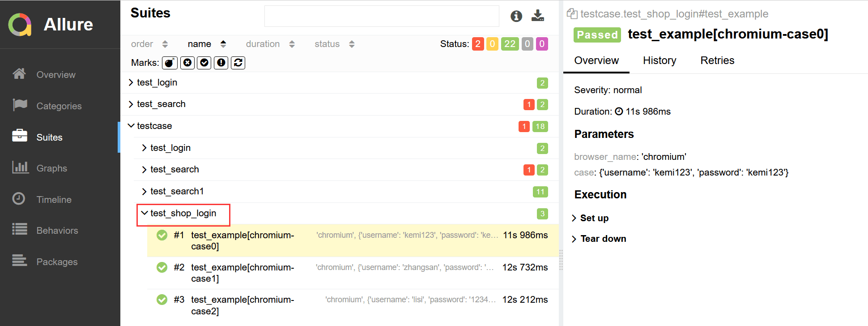Image resolution: width=868 pixels, height=326 pixels.
Task: Go to the Timeline view
Action: 53,199
